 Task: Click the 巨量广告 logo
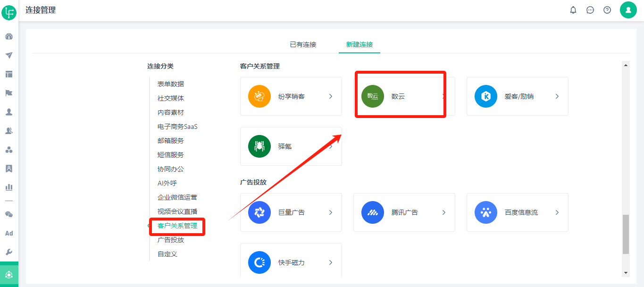coord(259,212)
